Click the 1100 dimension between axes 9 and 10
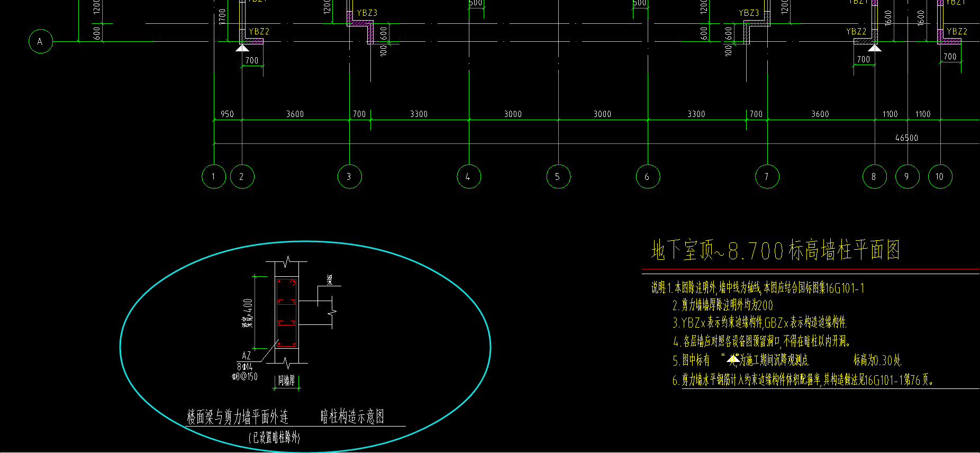 (x=923, y=114)
